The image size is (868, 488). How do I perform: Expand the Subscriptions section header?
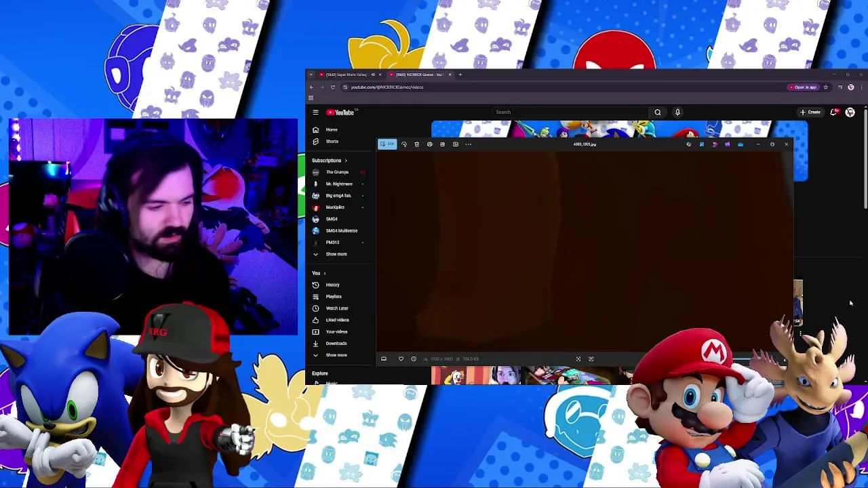330,161
